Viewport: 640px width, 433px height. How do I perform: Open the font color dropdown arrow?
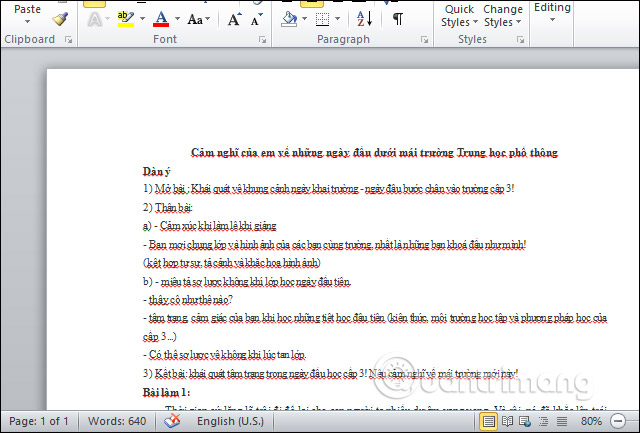(178, 18)
